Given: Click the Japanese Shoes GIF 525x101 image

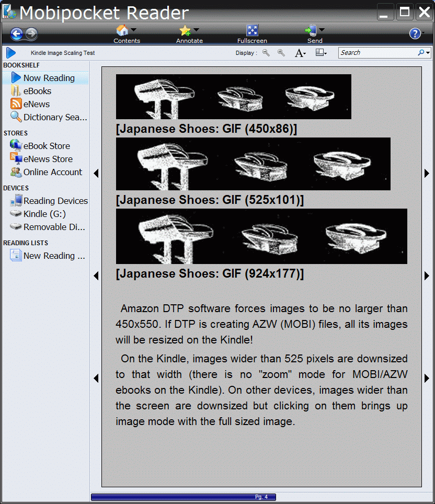Looking at the screenshot, I should click(253, 164).
